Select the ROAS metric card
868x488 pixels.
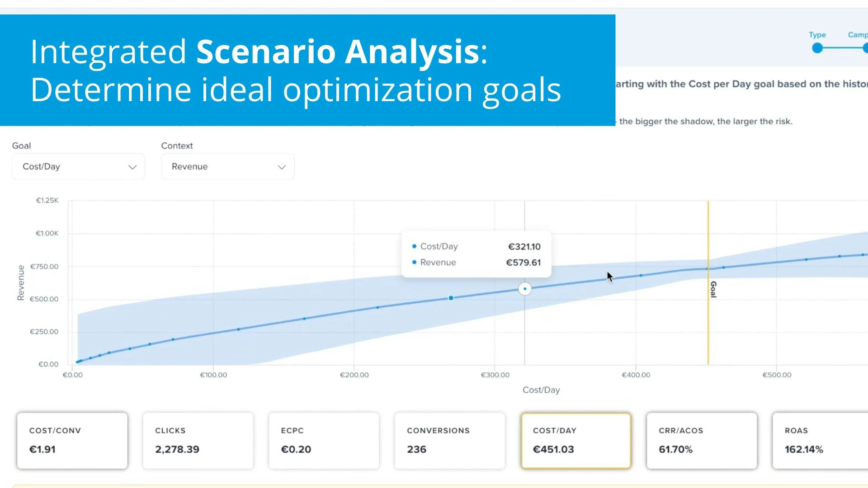(820, 441)
